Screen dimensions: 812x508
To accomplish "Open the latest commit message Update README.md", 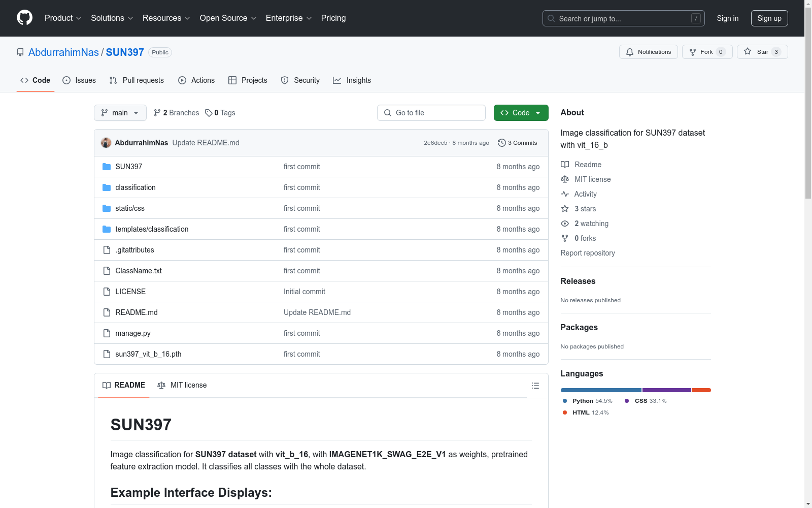I will [x=206, y=143].
